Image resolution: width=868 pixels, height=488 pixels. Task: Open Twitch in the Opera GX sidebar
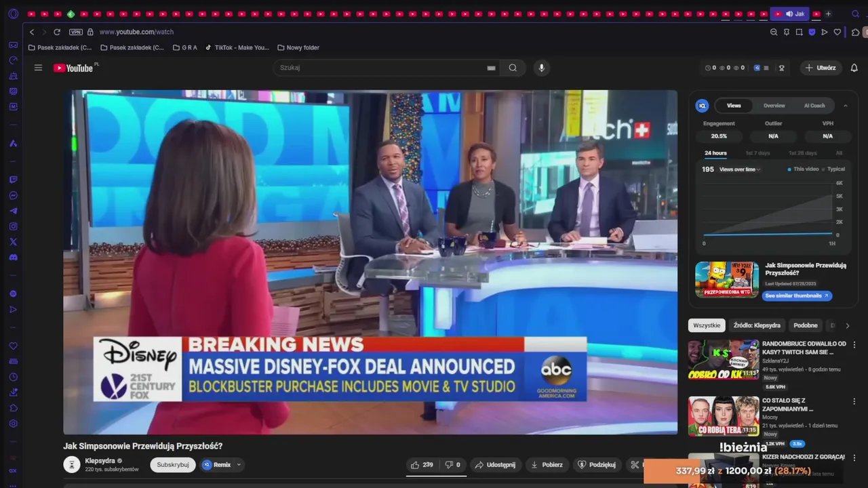click(x=13, y=180)
